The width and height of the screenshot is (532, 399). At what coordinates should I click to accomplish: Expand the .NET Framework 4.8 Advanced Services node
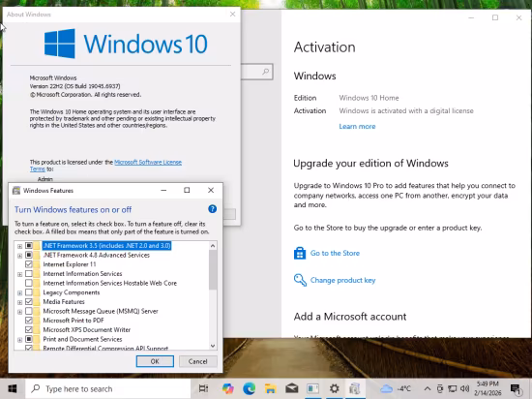pyautogui.click(x=19, y=256)
